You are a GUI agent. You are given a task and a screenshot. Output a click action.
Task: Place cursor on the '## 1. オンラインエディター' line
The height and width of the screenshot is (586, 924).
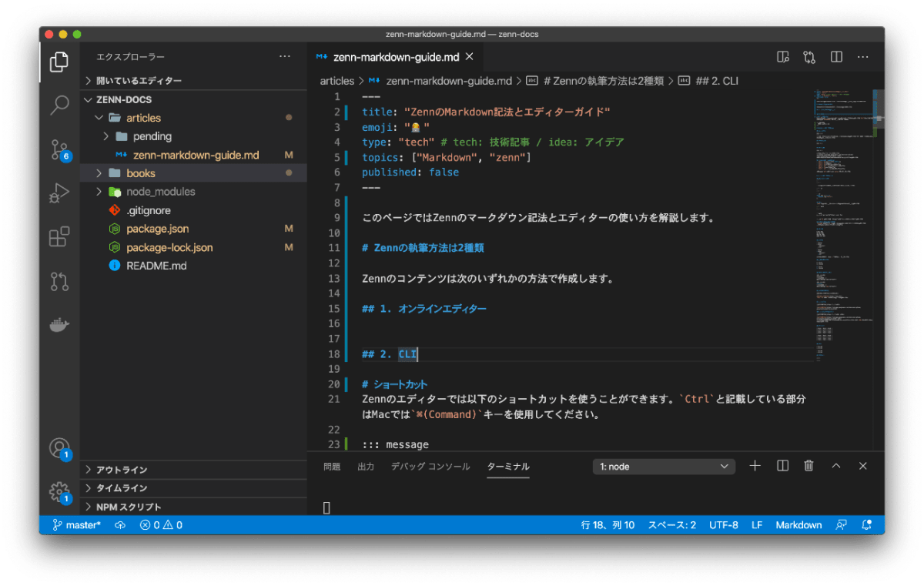coord(423,309)
